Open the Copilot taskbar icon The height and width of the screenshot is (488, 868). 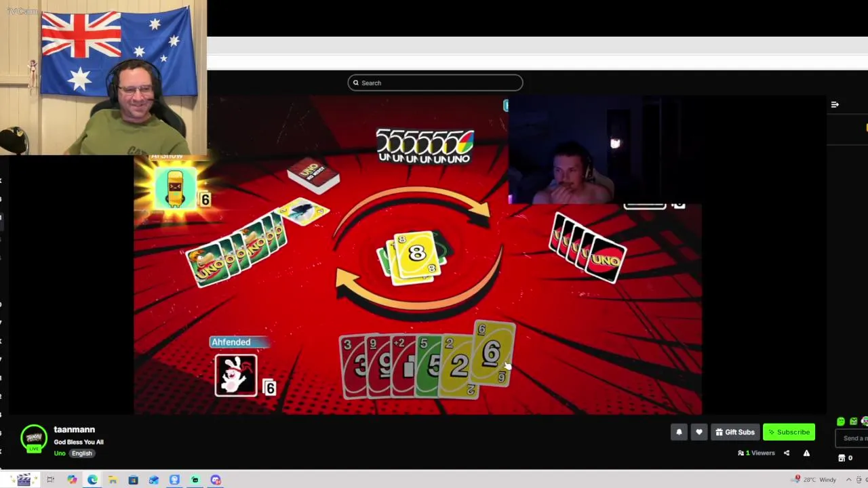pos(72,480)
